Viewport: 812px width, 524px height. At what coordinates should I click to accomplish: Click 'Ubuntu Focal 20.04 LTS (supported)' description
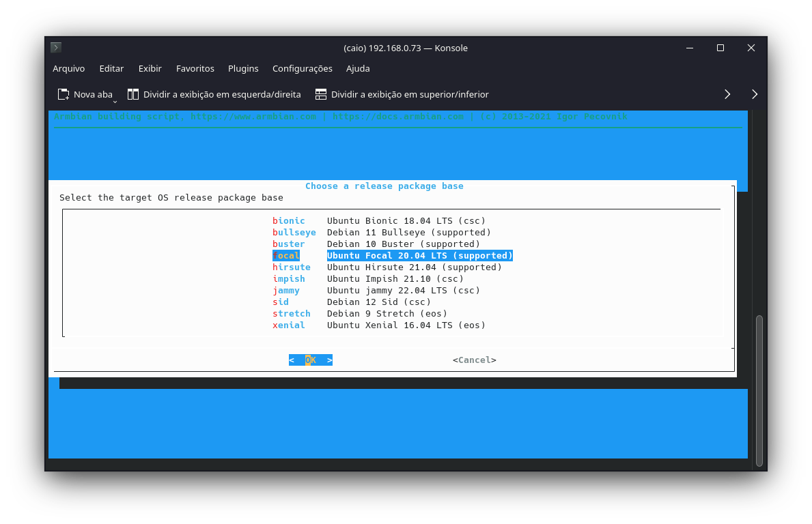tap(419, 256)
